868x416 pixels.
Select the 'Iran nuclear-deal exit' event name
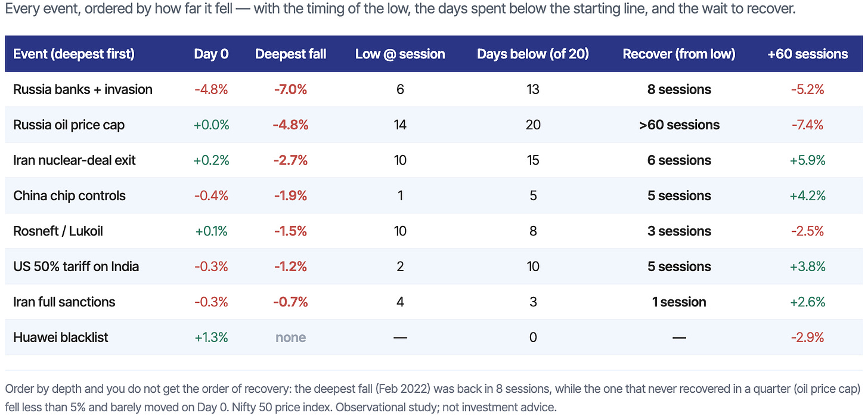tap(75, 160)
